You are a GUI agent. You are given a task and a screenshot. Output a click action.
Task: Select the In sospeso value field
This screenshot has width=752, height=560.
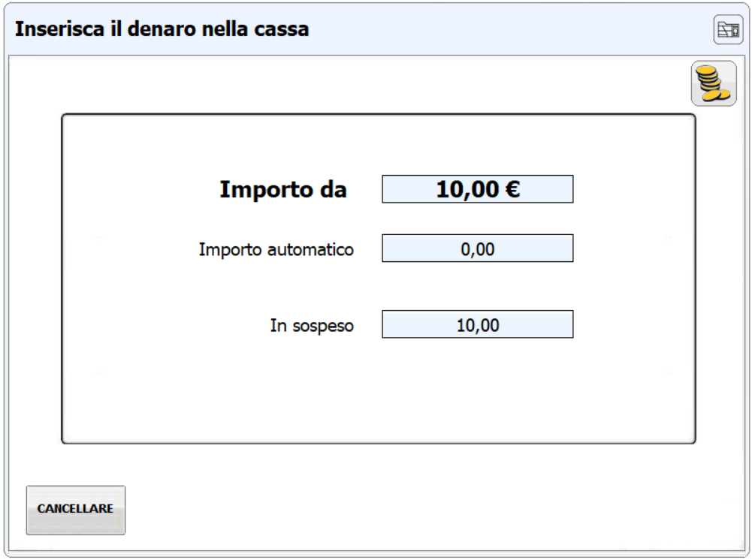[x=478, y=324]
